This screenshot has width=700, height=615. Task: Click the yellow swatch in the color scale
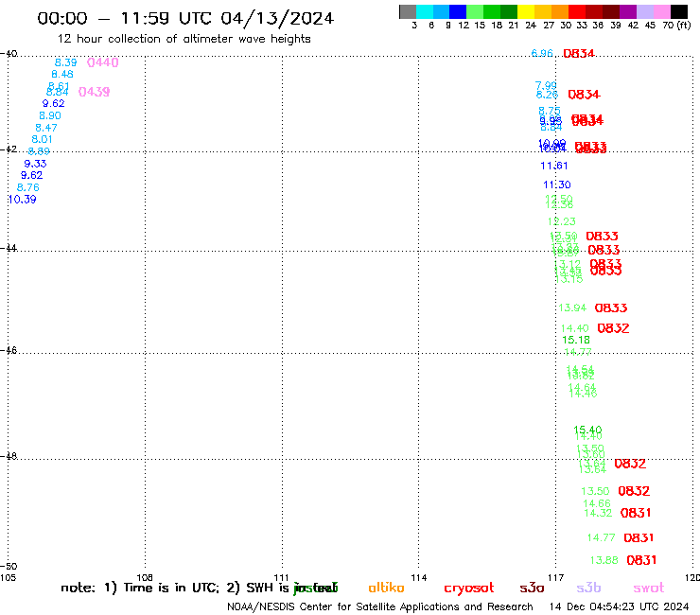click(x=526, y=11)
